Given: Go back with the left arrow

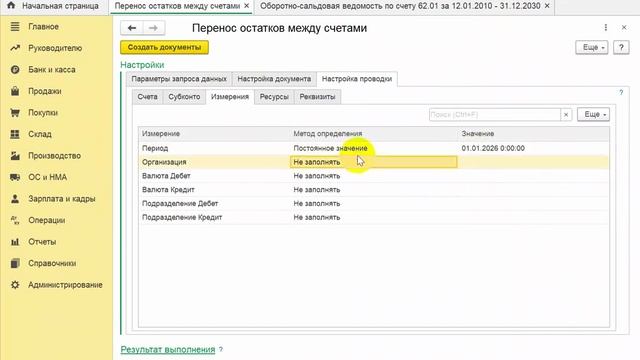Looking at the screenshot, I should pos(131,28).
